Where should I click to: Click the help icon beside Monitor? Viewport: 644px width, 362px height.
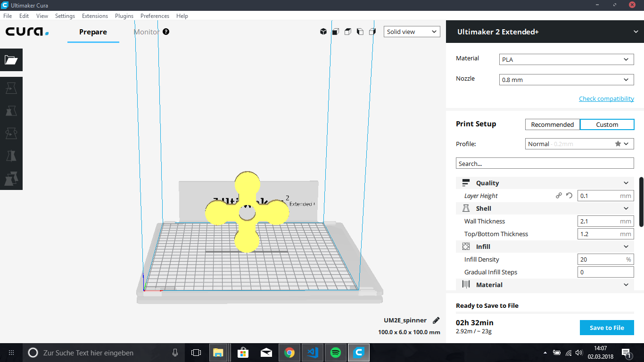[x=166, y=32]
